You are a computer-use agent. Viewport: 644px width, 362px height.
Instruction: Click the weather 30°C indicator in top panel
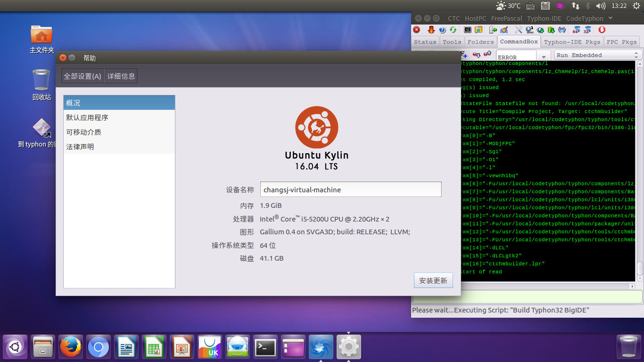[508, 6]
